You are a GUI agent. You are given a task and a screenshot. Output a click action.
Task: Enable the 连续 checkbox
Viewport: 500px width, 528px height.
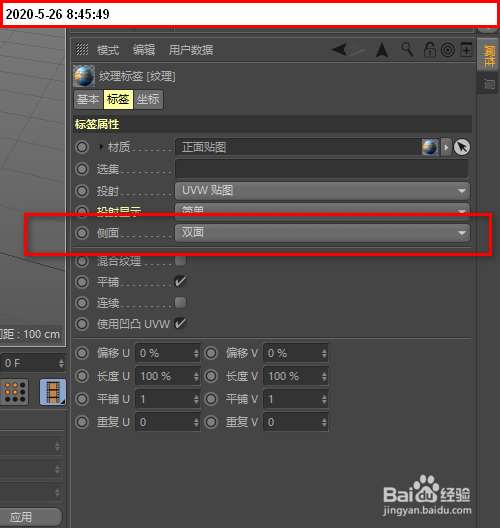[180, 302]
